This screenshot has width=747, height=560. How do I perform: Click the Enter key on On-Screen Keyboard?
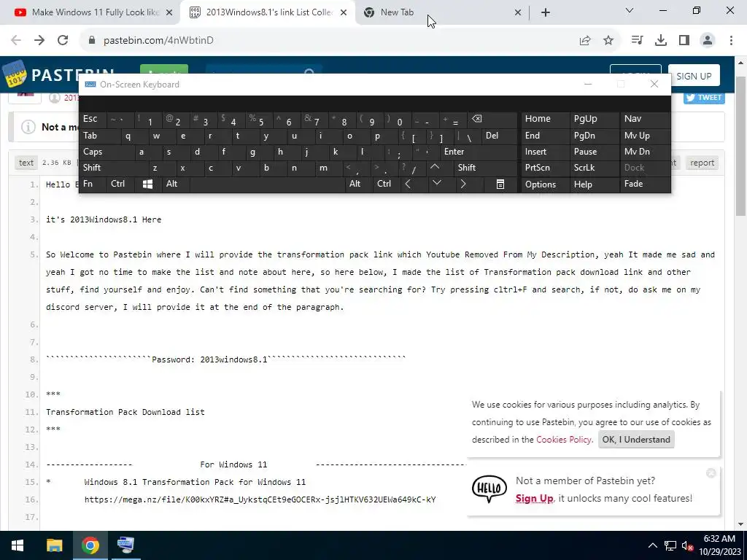point(479,152)
